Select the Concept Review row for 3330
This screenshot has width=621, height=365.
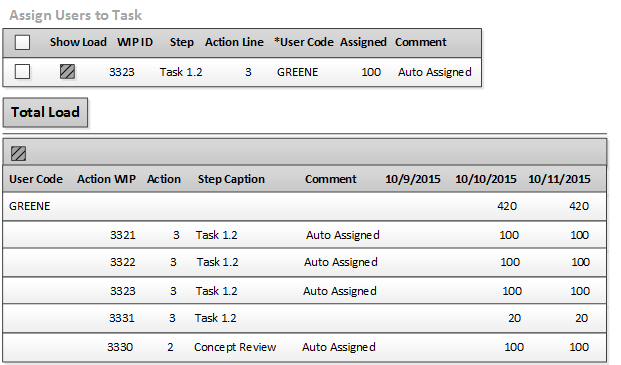[x=304, y=347]
